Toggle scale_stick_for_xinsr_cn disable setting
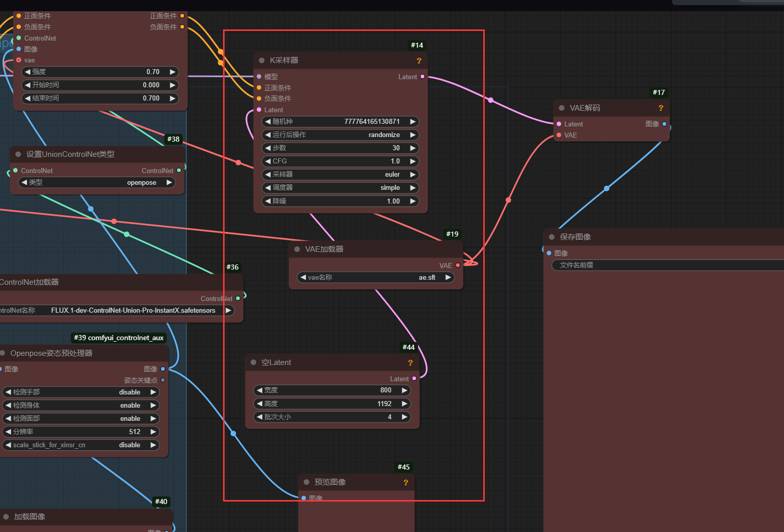The width and height of the screenshot is (784, 532). [x=81, y=445]
